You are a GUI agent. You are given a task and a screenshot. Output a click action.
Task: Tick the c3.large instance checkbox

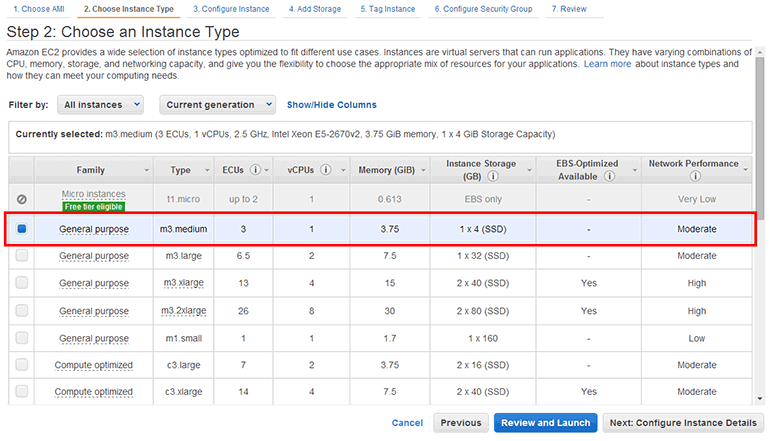[x=22, y=365]
